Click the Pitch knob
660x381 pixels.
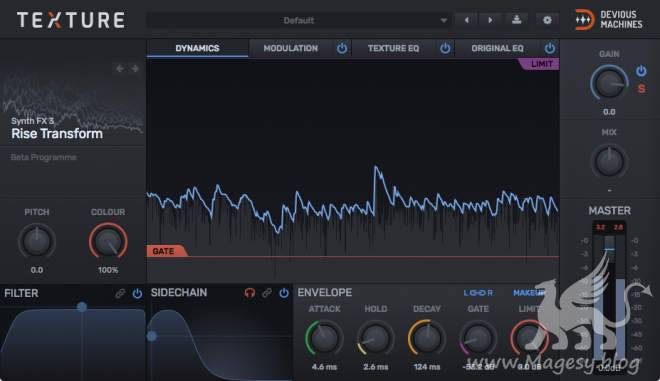[37, 241]
